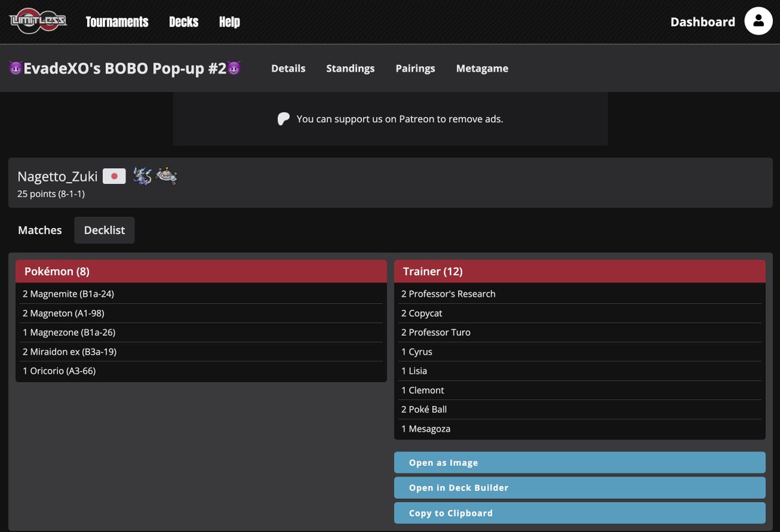Click the Magnemite (B1a-24) card
The width and height of the screenshot is (780, 532).
pyautogui.click(x=201, y=294)
